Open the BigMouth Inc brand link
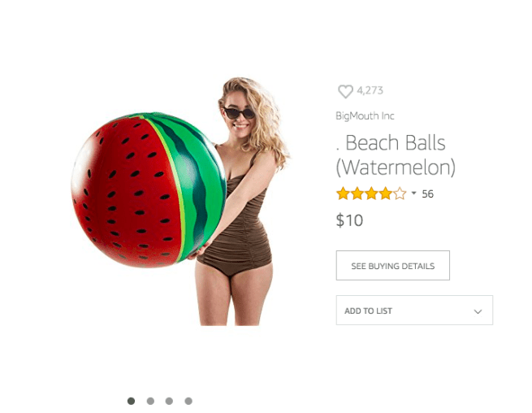Image resolution: width=532 pixels, height=413 pixels. click(365, 115)
